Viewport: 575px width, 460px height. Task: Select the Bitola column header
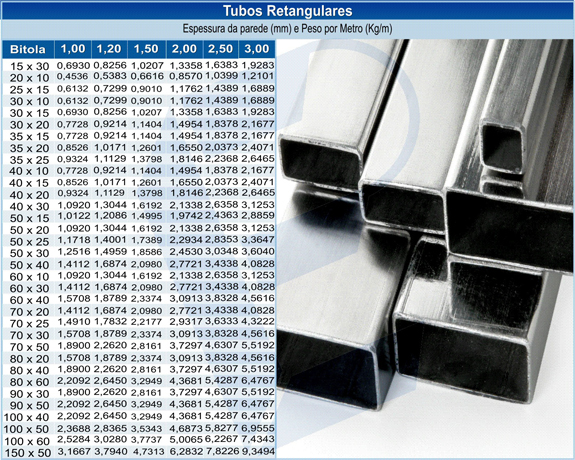[28, 49]
